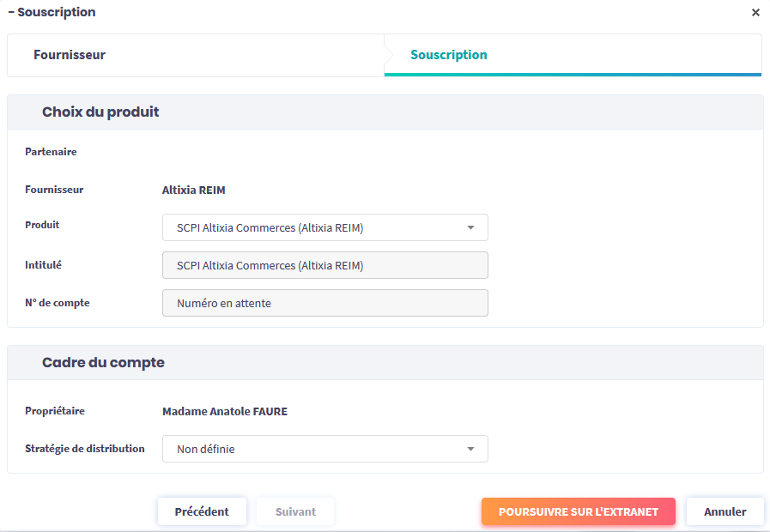Viewport: 770px width, 532px height.
Task: Click the Intitulé text field
Action: click(x=324, y=266)
